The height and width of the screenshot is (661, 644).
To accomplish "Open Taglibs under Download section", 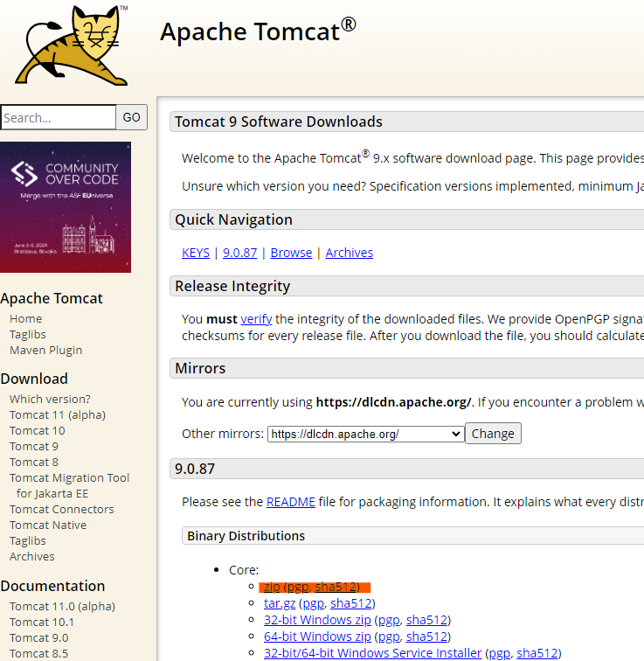I will (x=28, y=541).
